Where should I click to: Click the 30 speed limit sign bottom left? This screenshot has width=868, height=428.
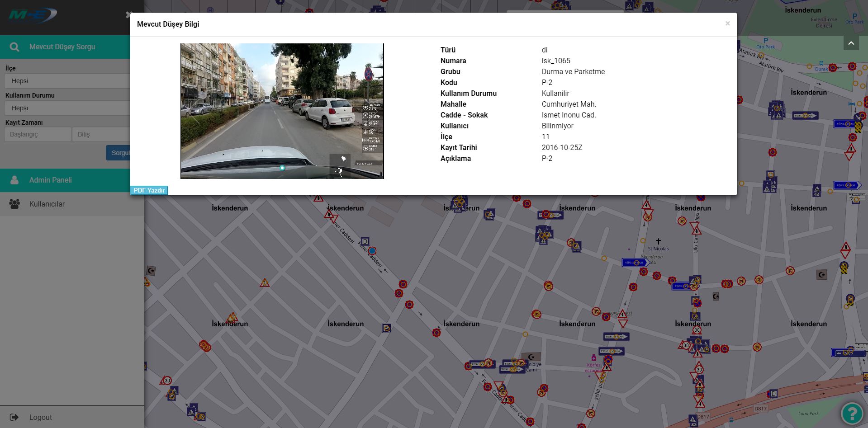(x=166, y=381)
